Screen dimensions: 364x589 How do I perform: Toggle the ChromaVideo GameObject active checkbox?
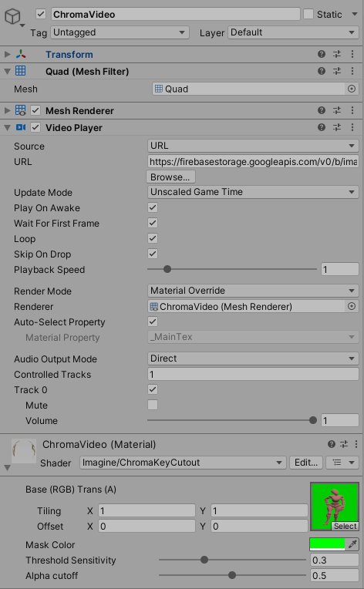click(41, 15)
